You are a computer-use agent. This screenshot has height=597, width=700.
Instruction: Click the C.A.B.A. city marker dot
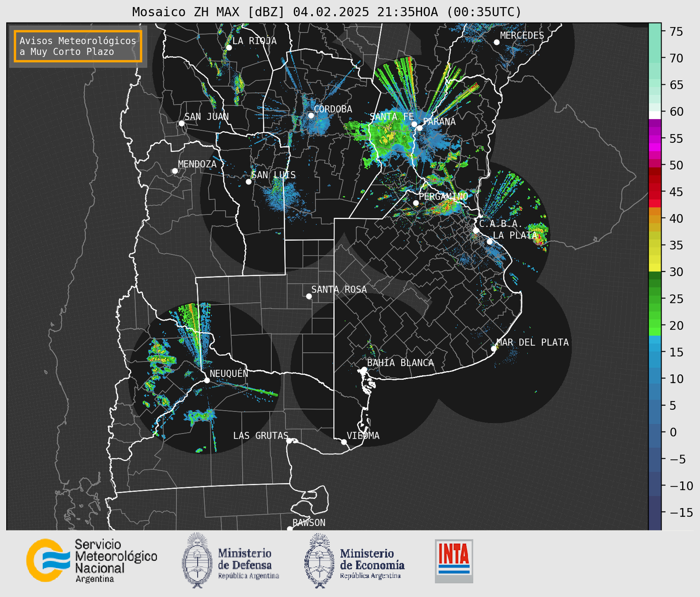point(476,230)
